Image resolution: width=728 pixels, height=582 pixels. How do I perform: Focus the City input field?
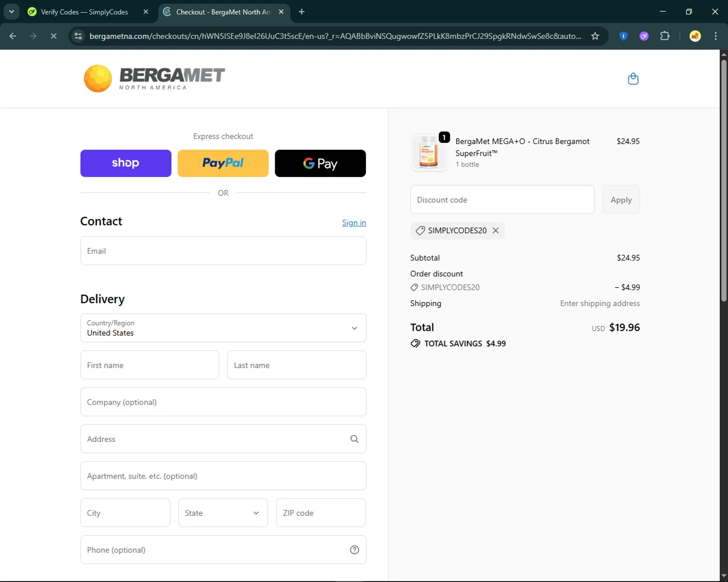click(x=125, y=513)
